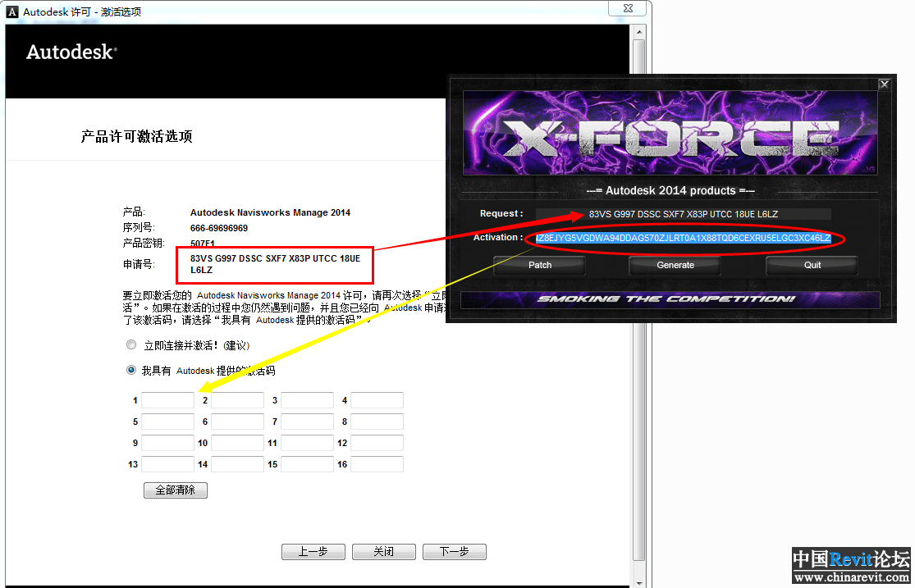Go back with the 上一步 button
The height and width of the screenshot is (588, 915).
coord(313,552)
